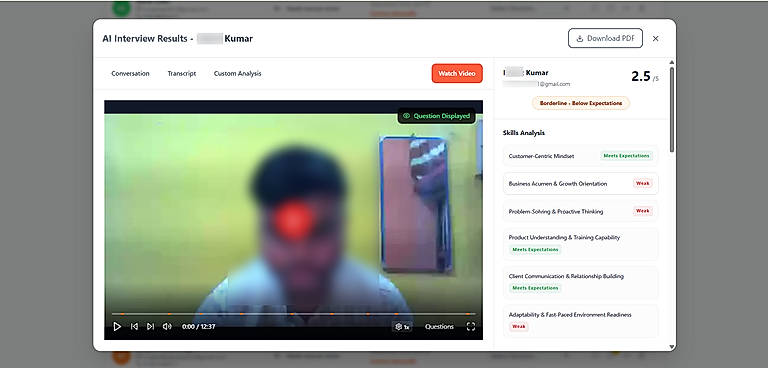Viewport: 768px width, 368px height.
Task: Skip to previous question in video
Action: coord(134,326)
